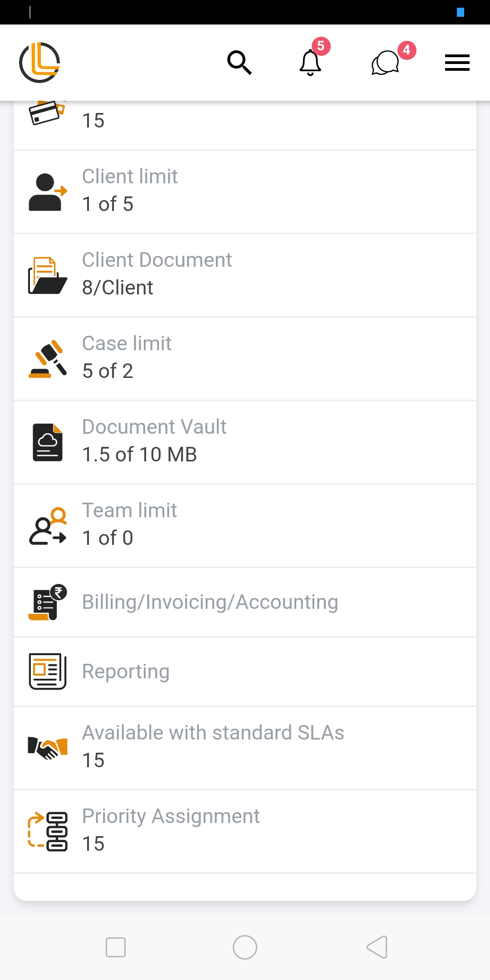Screen dimensions: 490x980
Task: Open the hamburger menu
Action: 457,63
